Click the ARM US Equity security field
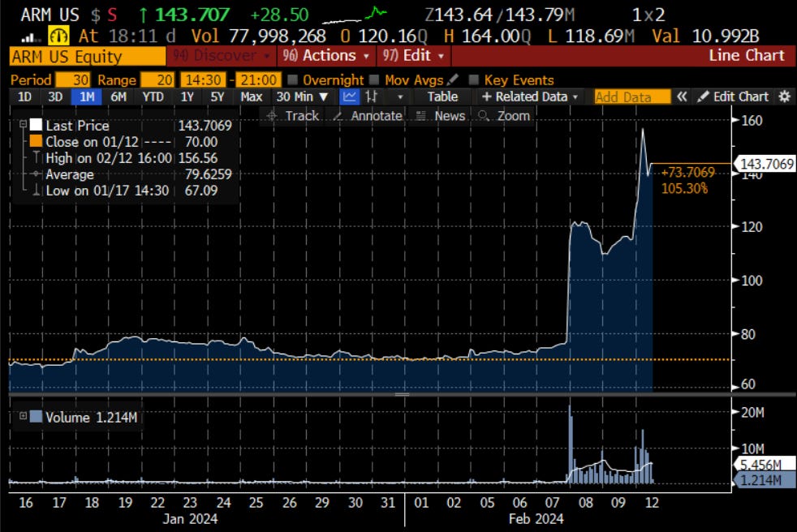 (x=88, y=57)
